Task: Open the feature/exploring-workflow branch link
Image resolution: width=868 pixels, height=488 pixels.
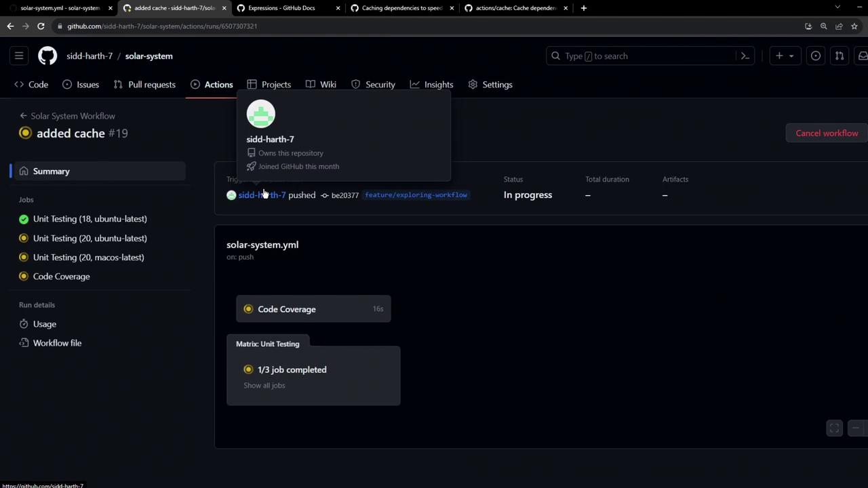Action: tap(416, 195)
